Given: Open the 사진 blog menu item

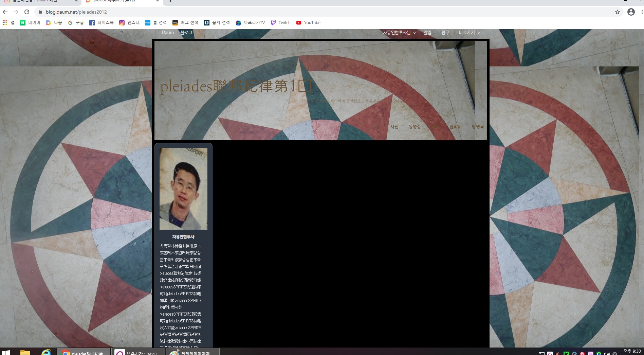Looking at the screenshot, I should pyautogui.click(x=394, y=127).
